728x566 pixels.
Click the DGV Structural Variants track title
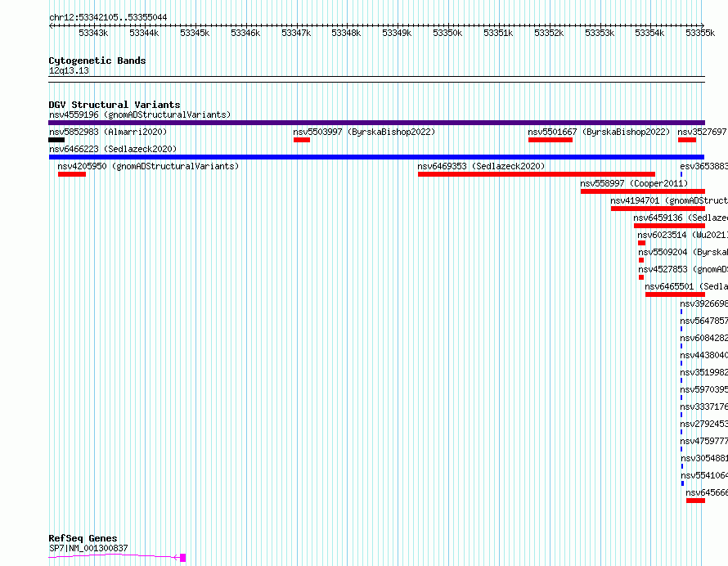tap(115, 105)
